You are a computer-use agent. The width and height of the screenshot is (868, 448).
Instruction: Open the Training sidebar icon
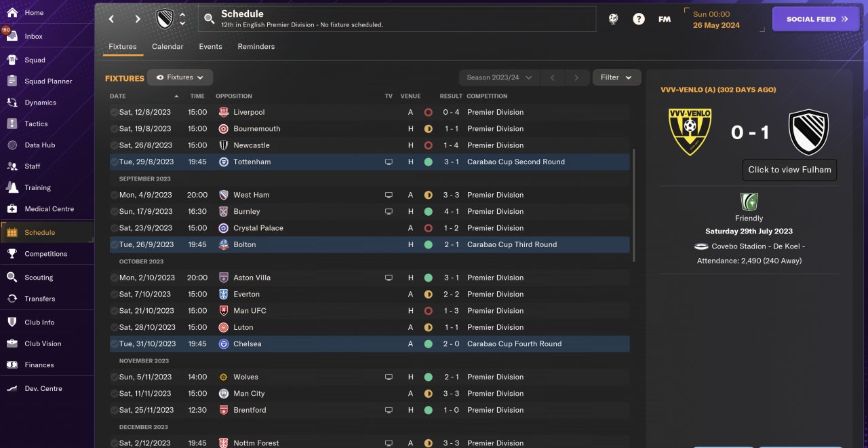click(12, 187)
